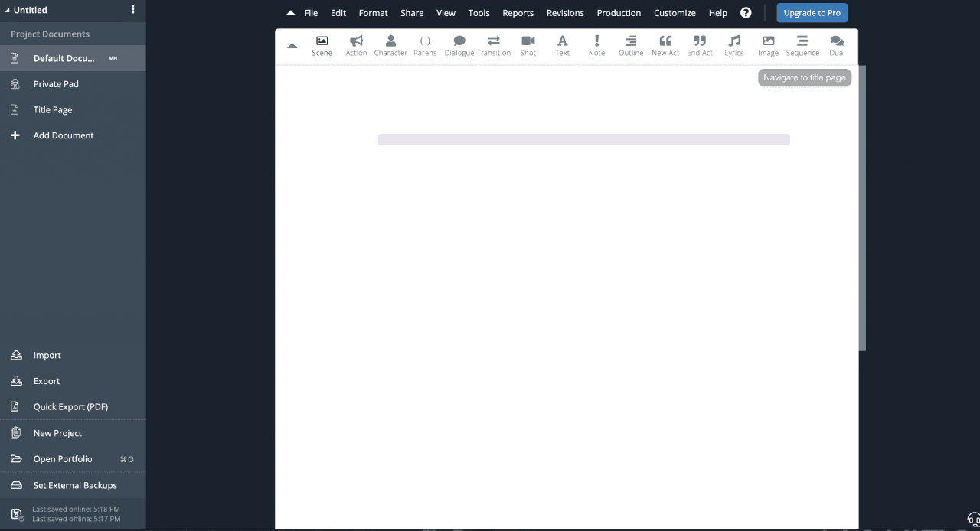Open Quick Export (PDF)
The height and width of the screenshot is (531, 980).
click(72, 406)
